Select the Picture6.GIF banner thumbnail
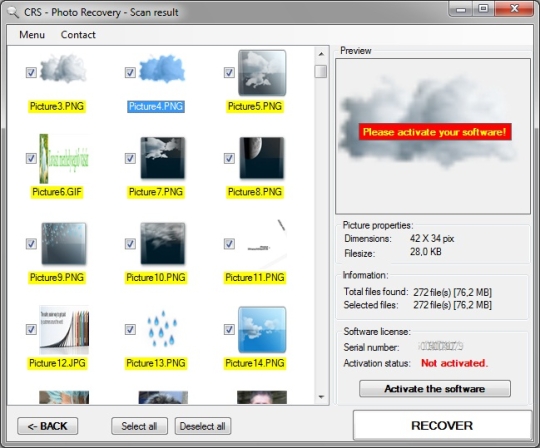540x448 pixels. pos(64,158)
